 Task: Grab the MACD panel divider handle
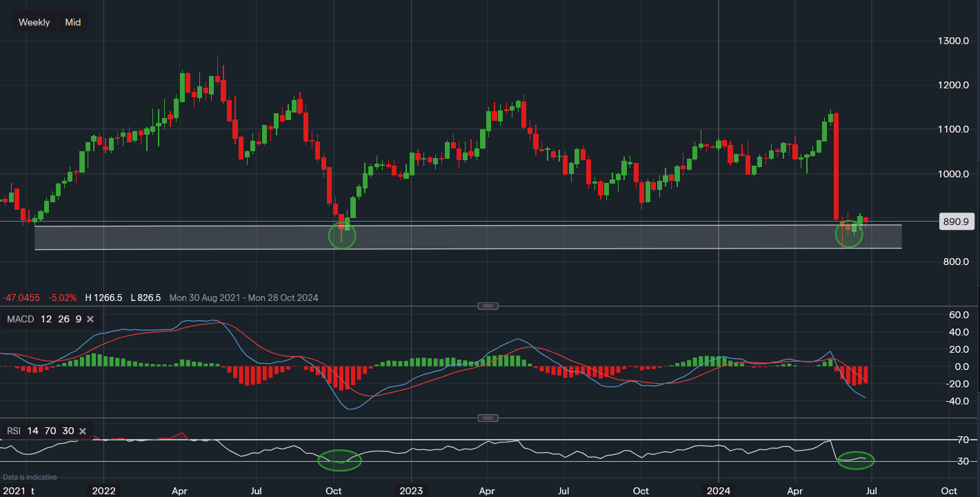(488, 306)
